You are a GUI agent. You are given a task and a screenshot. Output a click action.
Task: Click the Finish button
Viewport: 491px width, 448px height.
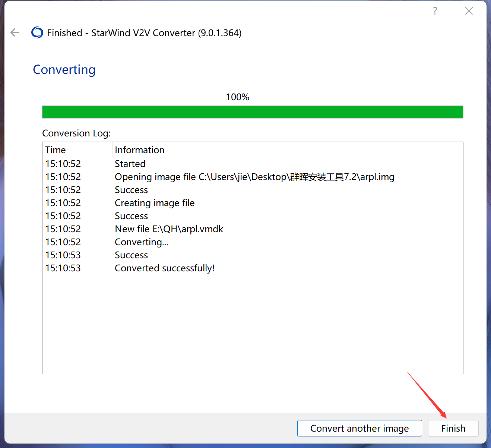(453, 428)
